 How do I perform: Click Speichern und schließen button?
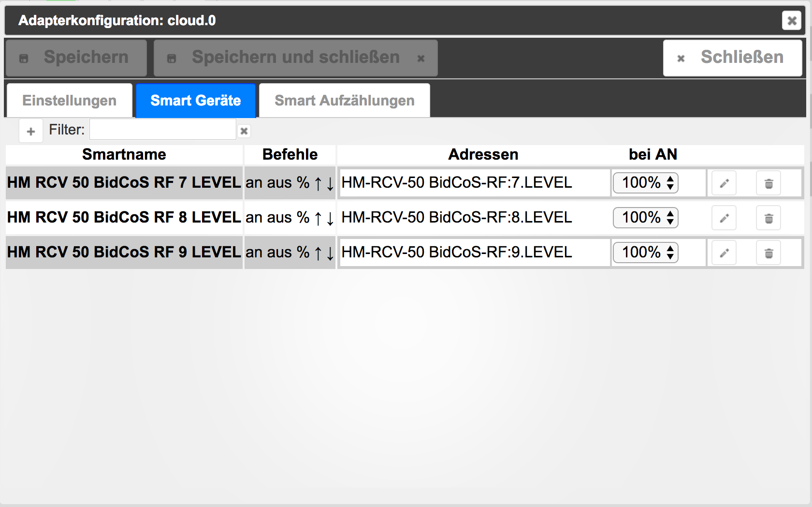296,58
